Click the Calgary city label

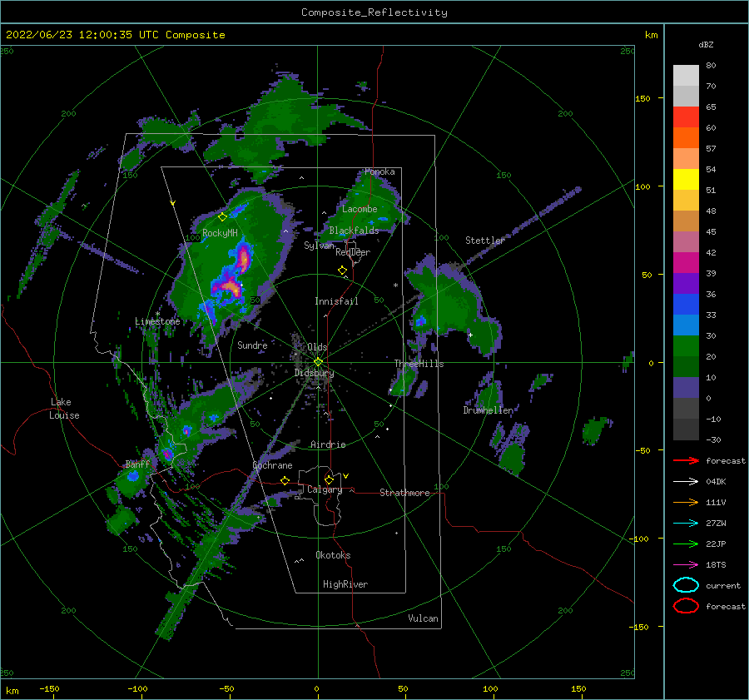pos(325,489)
